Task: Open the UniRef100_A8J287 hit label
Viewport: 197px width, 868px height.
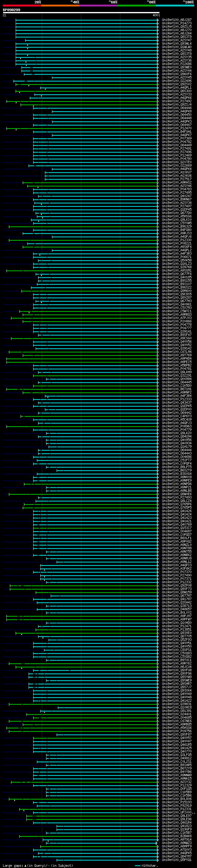Action: 177,20
